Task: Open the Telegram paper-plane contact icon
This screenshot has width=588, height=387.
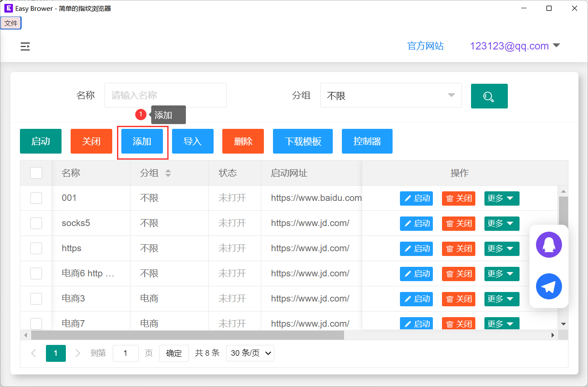Action: tap(549, 286)
